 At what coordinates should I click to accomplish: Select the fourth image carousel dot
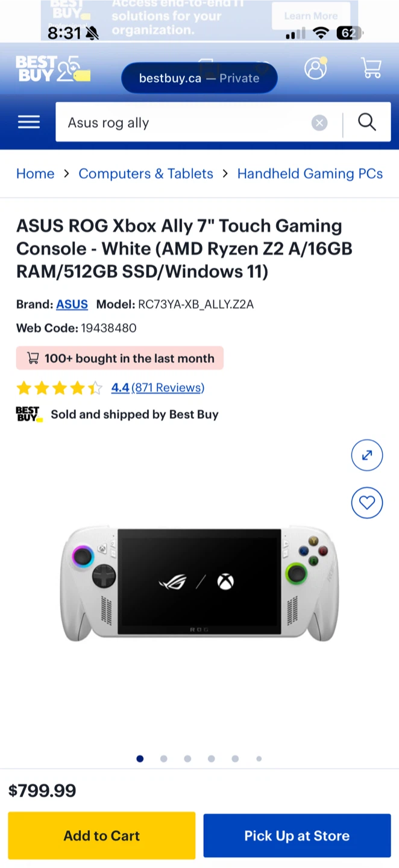coord(211,759)
